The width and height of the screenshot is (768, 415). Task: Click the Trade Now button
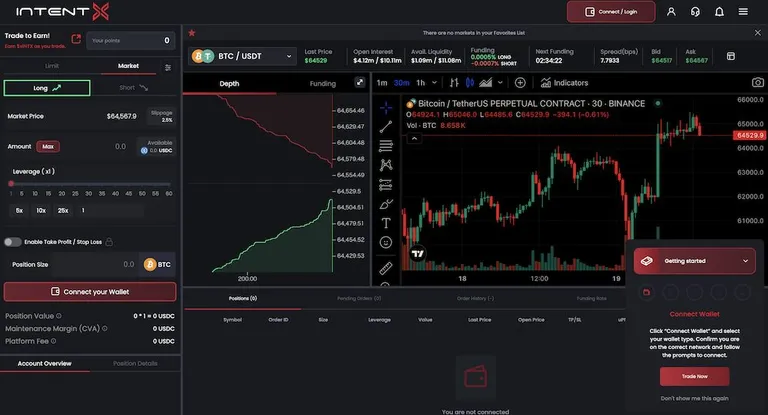(x=695, y=376)
